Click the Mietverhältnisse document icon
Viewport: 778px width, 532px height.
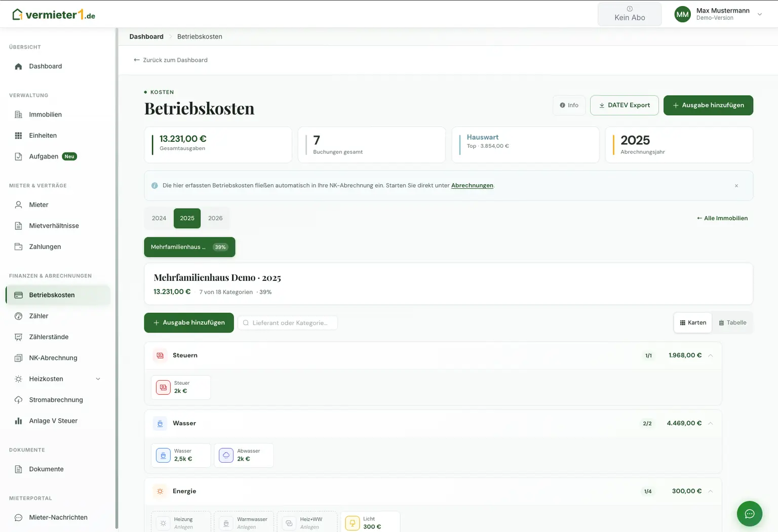pyautogui.click(x=19, y=226)
